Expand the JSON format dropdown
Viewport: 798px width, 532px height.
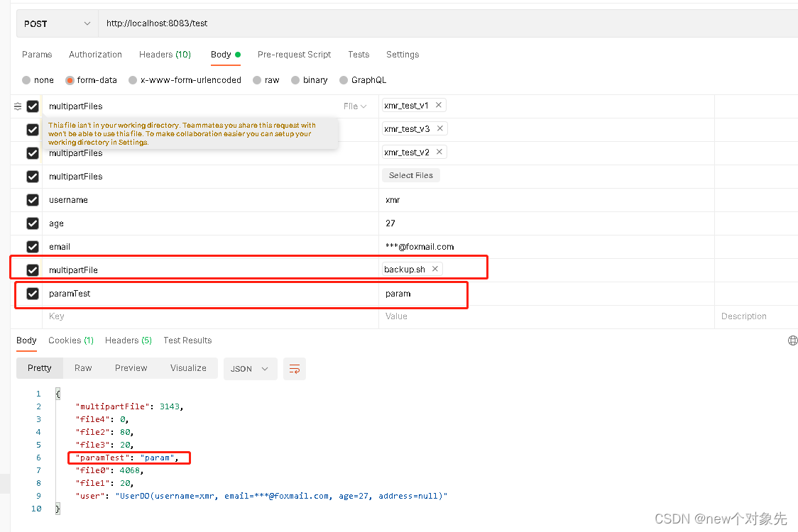pos(250,369)
